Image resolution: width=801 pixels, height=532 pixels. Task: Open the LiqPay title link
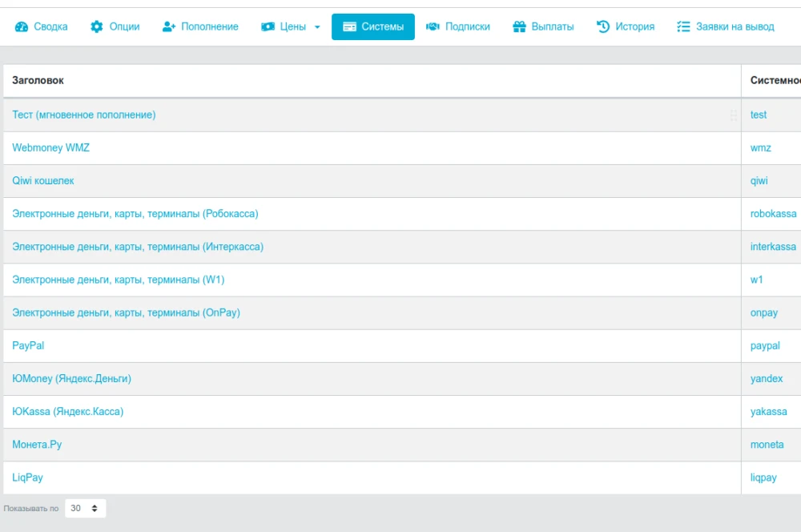tap(27, 478)
